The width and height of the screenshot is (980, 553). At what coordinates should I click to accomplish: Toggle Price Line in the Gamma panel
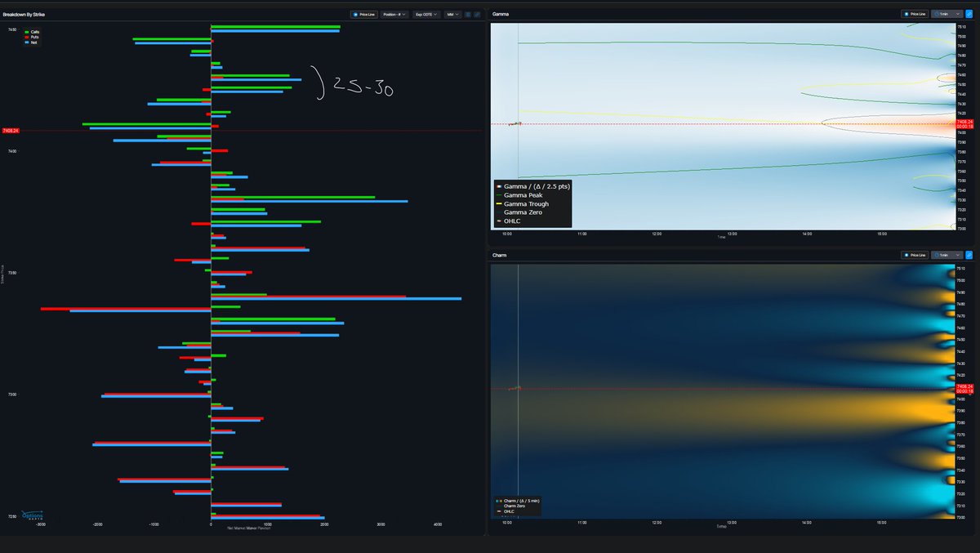(915, 14)
